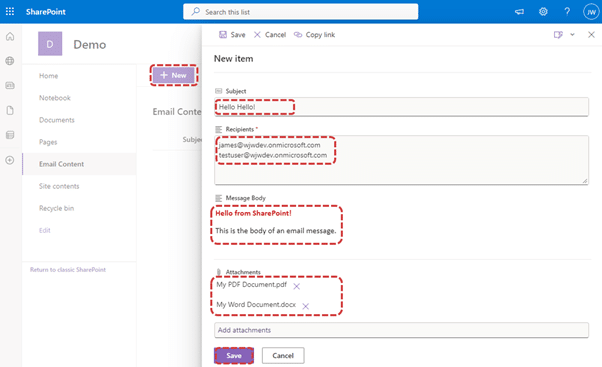This screenshot has height=367, width=602.
Task: Open the JW account avatar
Action: coord(591,12)
